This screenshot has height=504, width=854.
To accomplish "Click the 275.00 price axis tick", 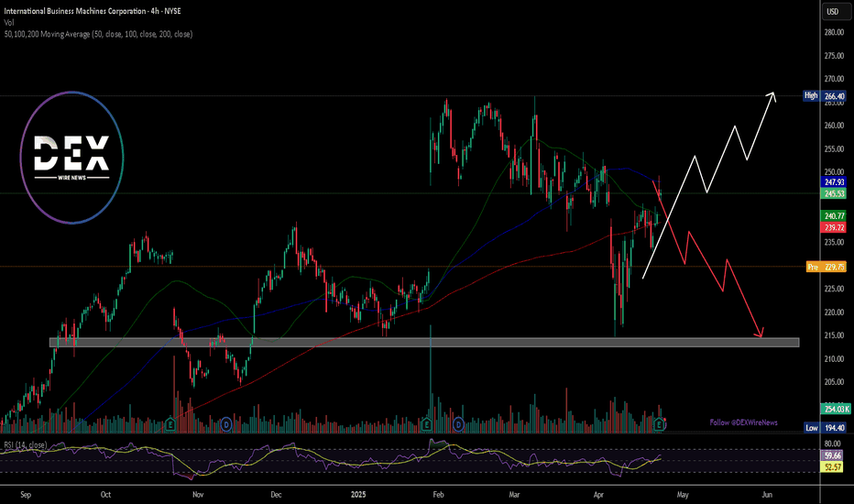I will tap(834, 56).
